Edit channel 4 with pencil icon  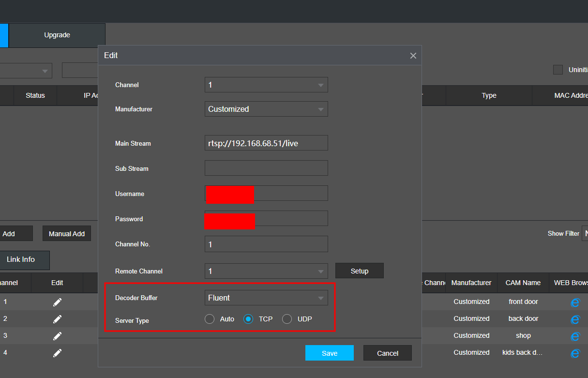pos(57,353)
